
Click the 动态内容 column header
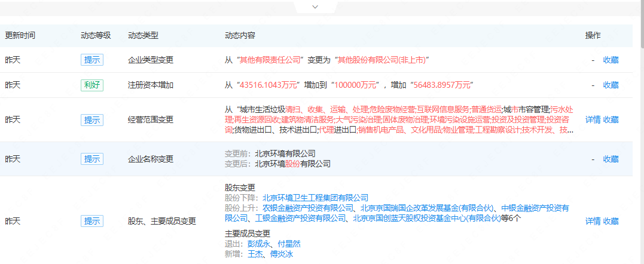click(240, 36)
